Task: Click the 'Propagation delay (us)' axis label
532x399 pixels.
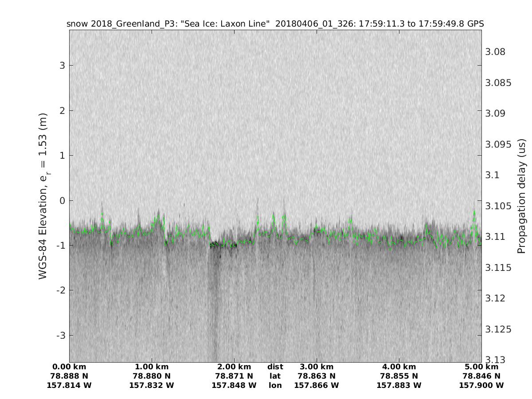Action: [521, 195]
